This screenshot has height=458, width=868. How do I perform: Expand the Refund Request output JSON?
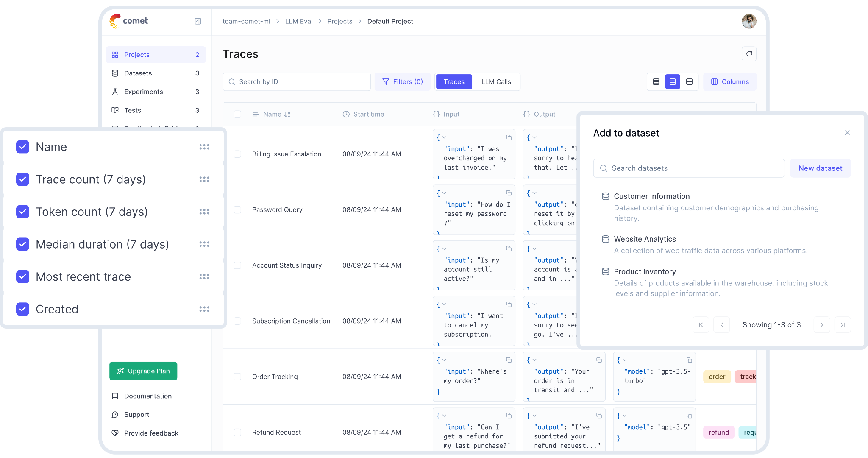click(x=534, y=416)
